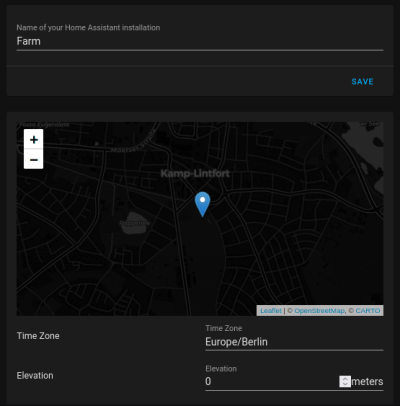Select the Elevation row label
Screen dimensions: 400x406
point(35,375)
